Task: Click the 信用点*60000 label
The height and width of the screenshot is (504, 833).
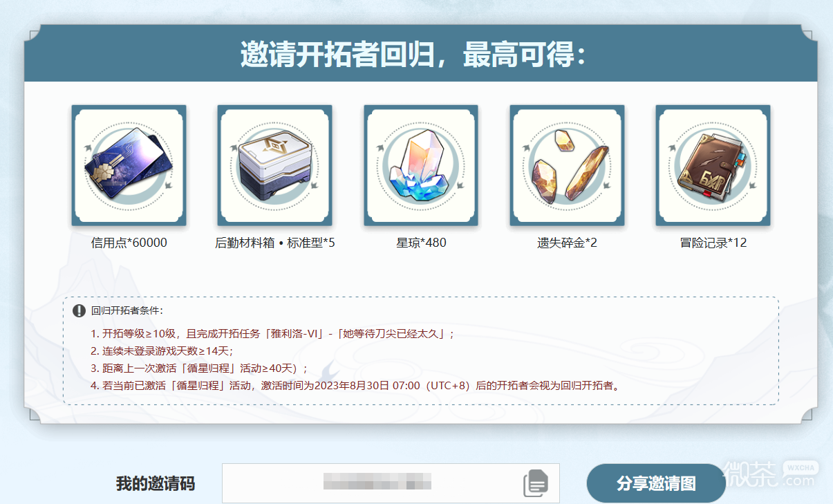Action: tap(129, 243)
